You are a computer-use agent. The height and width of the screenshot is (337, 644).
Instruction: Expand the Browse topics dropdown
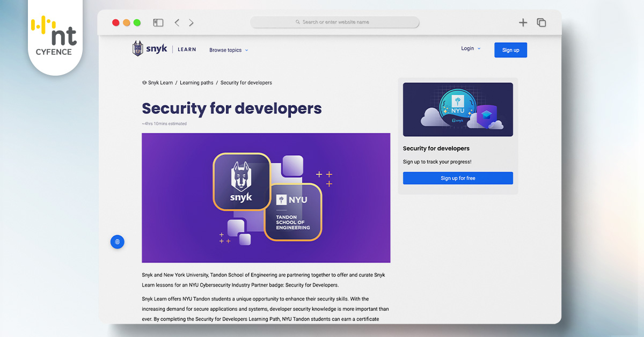[229, 50]
